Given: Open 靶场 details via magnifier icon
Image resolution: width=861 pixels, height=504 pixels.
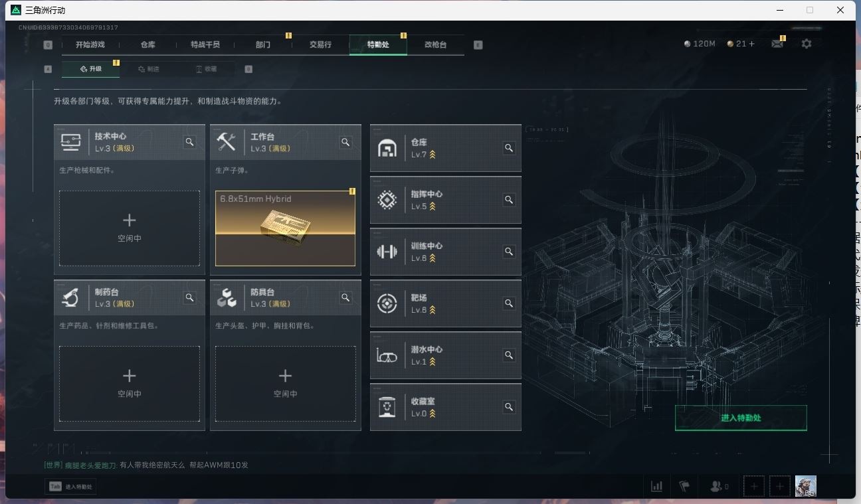Looking at the screenshot, I should [509, 303].
